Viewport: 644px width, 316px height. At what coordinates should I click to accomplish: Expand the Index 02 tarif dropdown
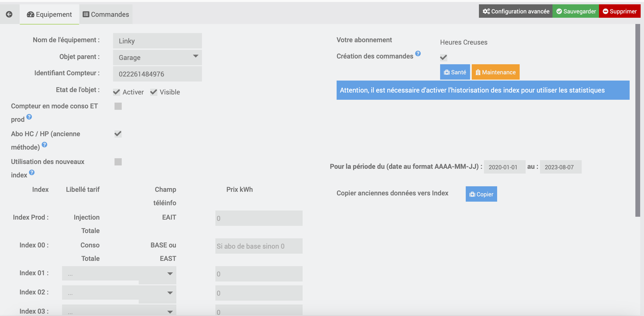pos(119,293)
